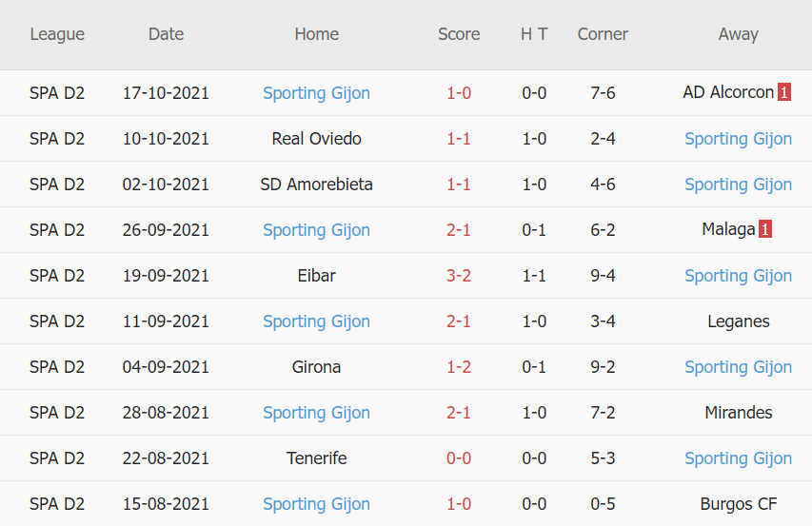Select Leganes away team name
This screenshot has width=812, height=526.
point(738,321)
